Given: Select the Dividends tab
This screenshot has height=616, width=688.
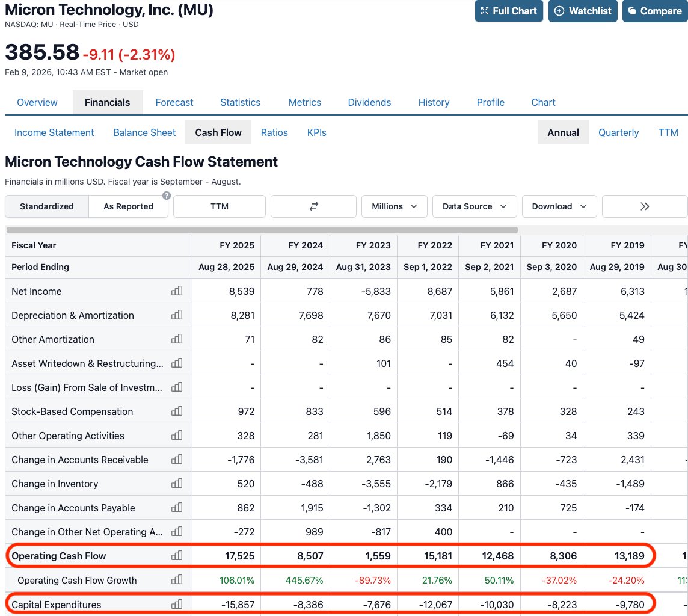Looking at the screenshot, I should pyautogui.click(x=369, y=102).
